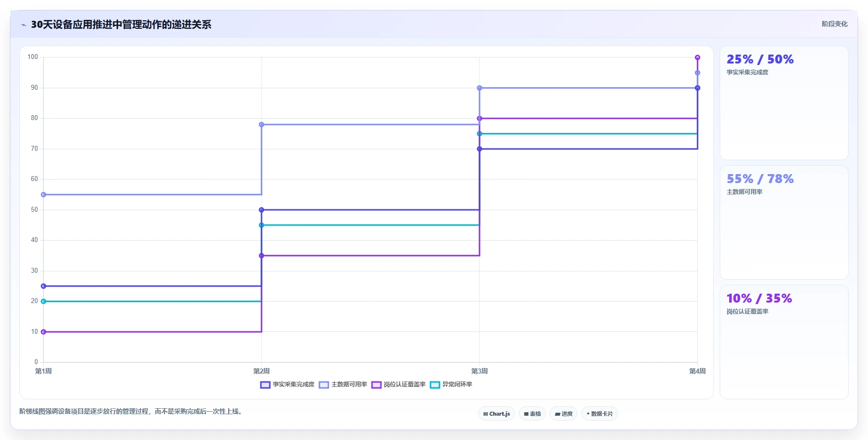Click the 主数据可用率 point at 95 in 第4周

697,73
